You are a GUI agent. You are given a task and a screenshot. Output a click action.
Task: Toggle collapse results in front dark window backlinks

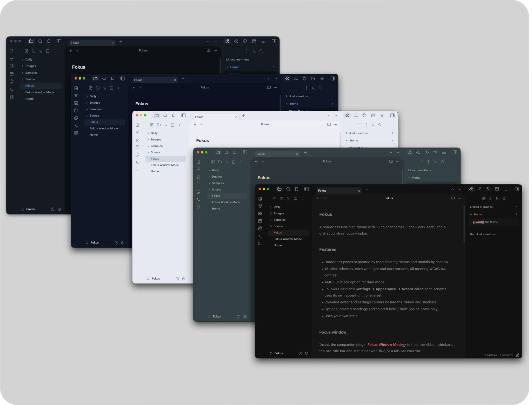(483, 199)
